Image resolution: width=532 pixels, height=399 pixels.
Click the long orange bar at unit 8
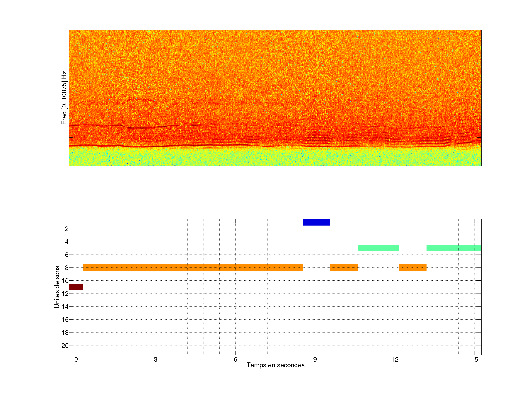pos(192,267)
